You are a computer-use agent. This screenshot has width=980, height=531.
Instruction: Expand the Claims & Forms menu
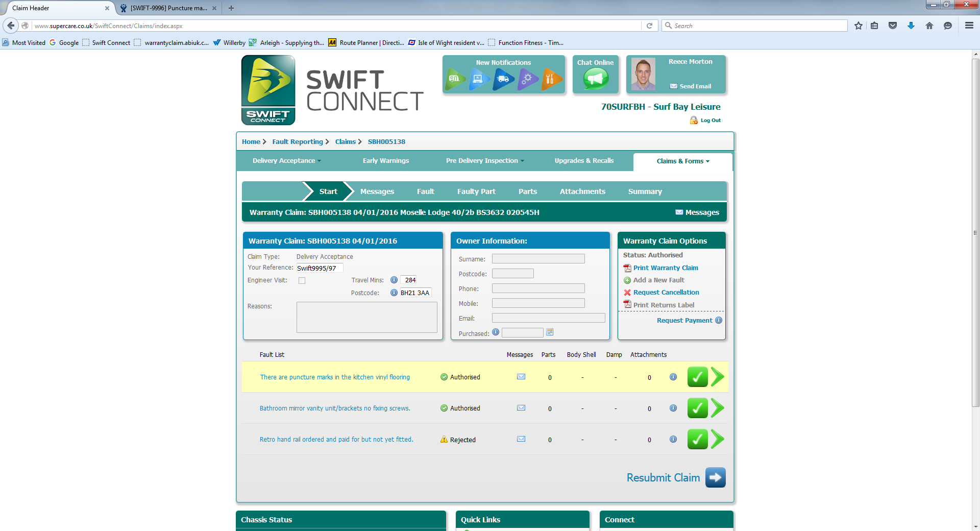[683, 161]
